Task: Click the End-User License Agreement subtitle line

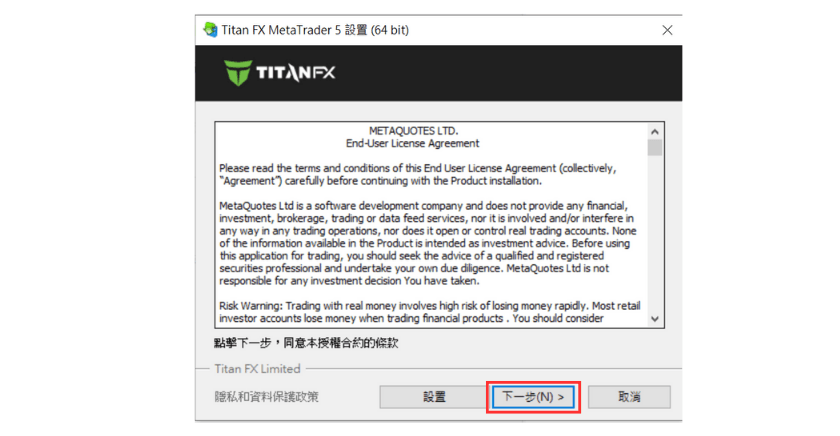Action: click(412, 144)
